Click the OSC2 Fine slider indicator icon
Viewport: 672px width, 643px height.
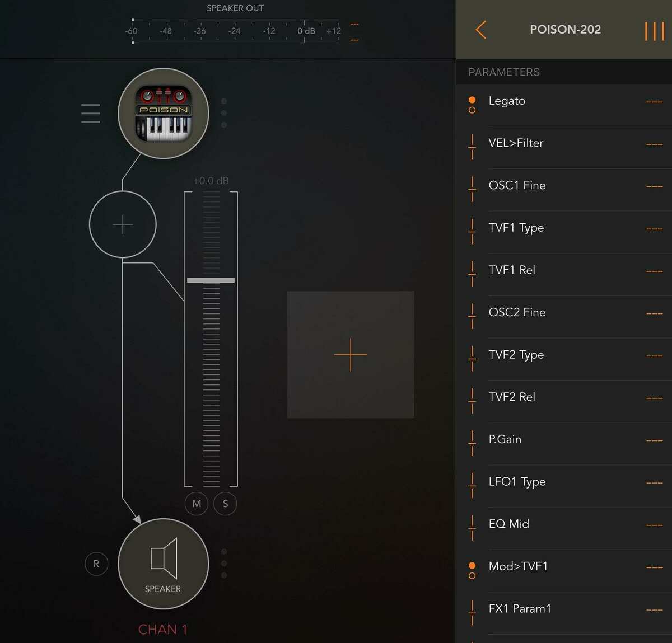[x=472, y=316]
